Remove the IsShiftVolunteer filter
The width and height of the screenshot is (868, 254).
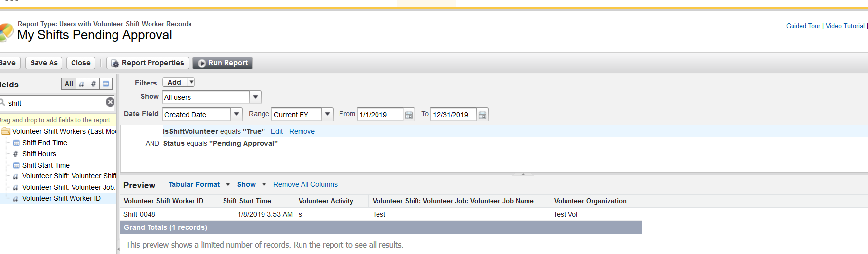[302, 131]
